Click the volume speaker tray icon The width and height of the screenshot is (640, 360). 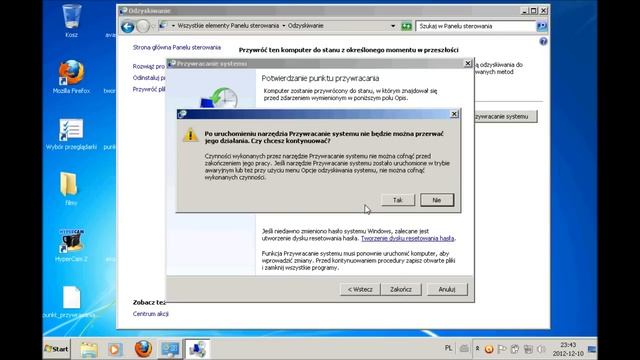click(541, 349)
